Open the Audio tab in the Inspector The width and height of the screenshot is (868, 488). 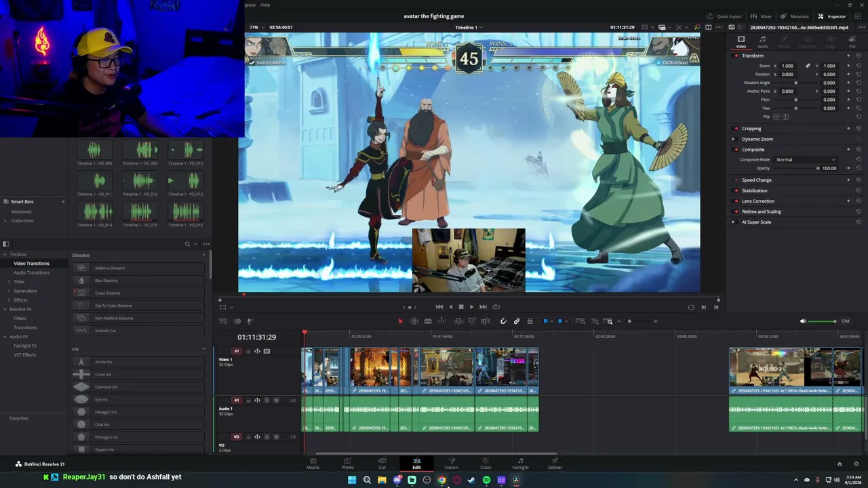763,42
